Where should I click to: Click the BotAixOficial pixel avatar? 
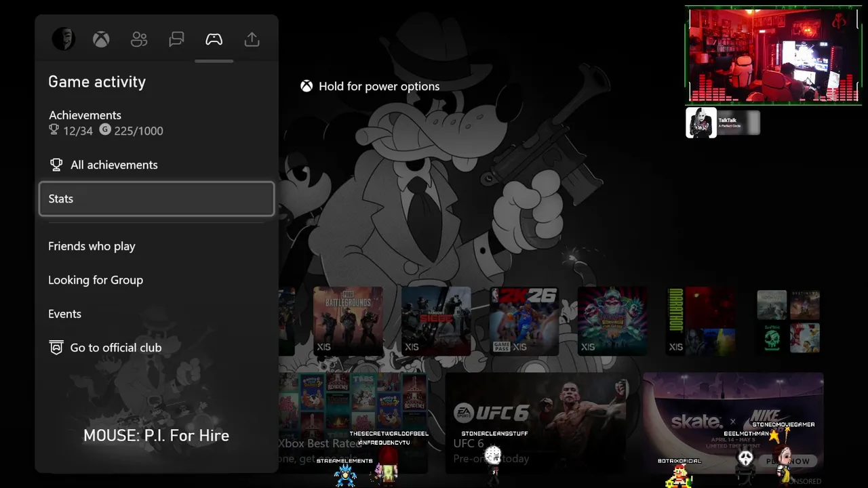point(678,476)
